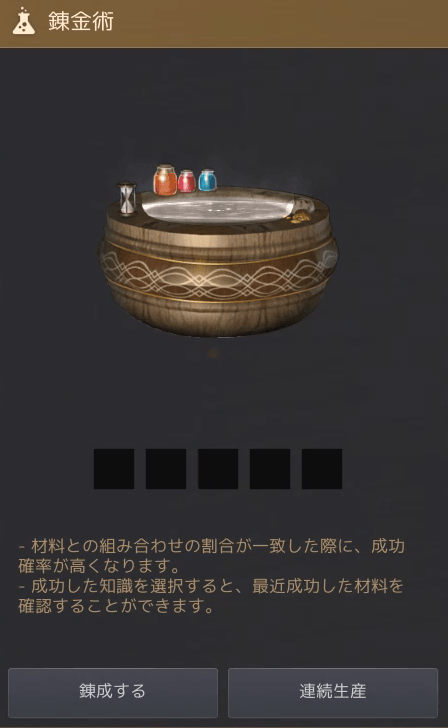The image size is (448, 728).
Task: Choose the middle empty material slot
Action: tap(218, 469)
